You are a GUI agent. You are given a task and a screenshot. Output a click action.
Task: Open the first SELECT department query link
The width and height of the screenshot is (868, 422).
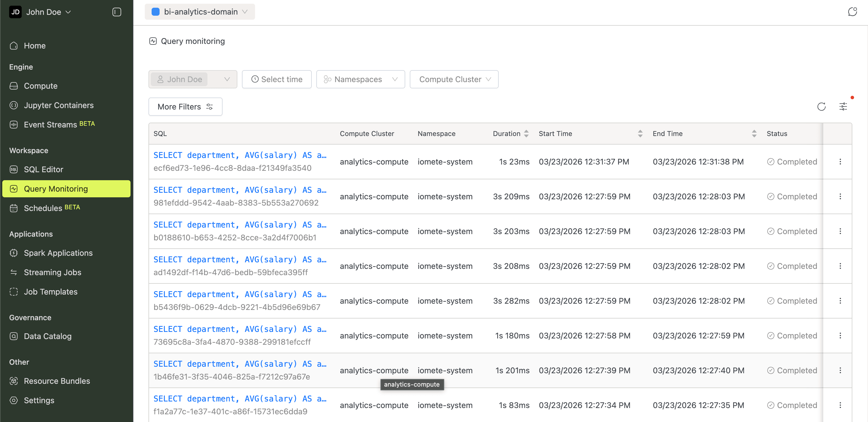point(240,155)
